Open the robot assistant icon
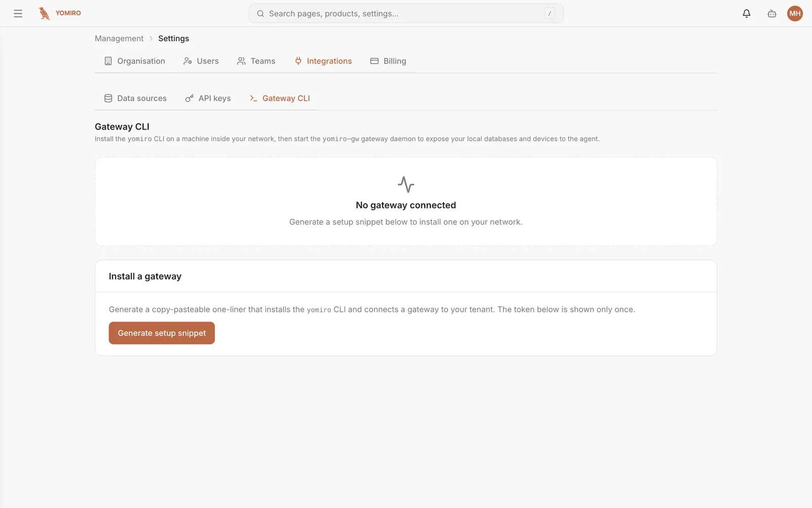 tap(772, 14)
